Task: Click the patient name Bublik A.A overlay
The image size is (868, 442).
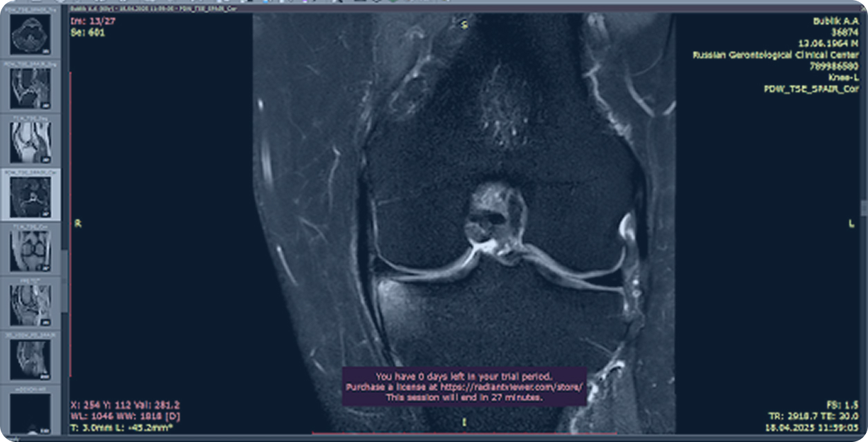Action: pos(838,21)
